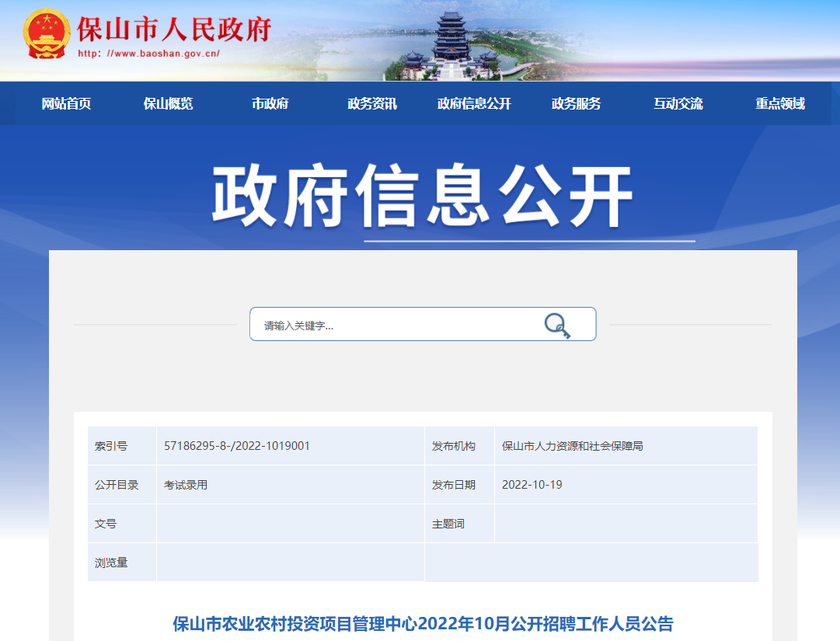Click the 发布日期 label cell

click(460, 485)
